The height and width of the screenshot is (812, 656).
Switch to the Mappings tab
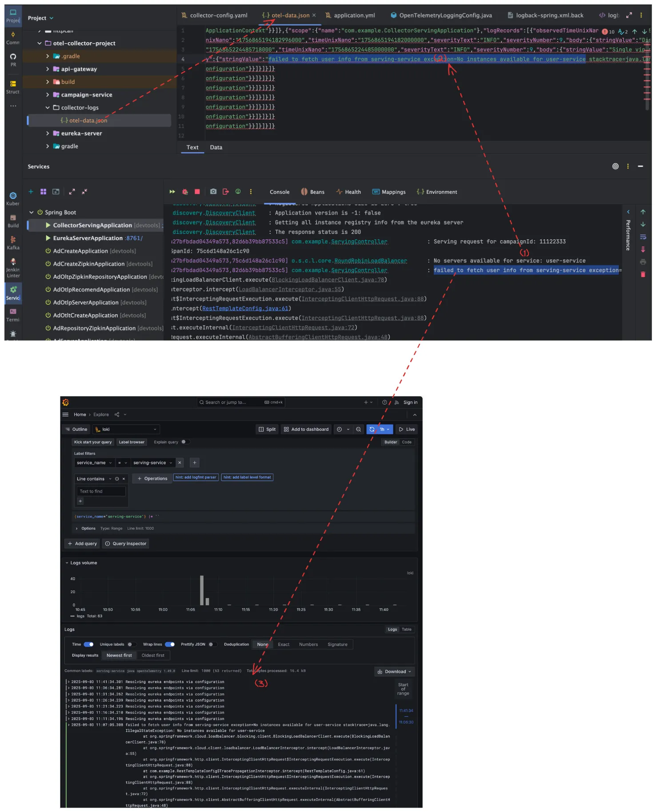click(389, 192)
